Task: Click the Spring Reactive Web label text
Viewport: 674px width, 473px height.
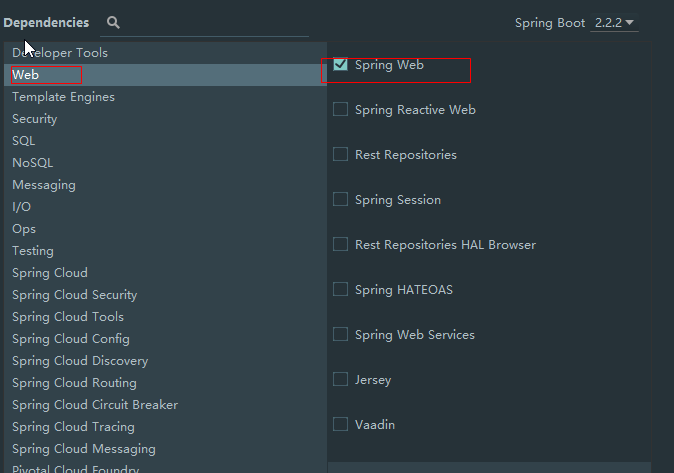Action: [x=415, y=110]
